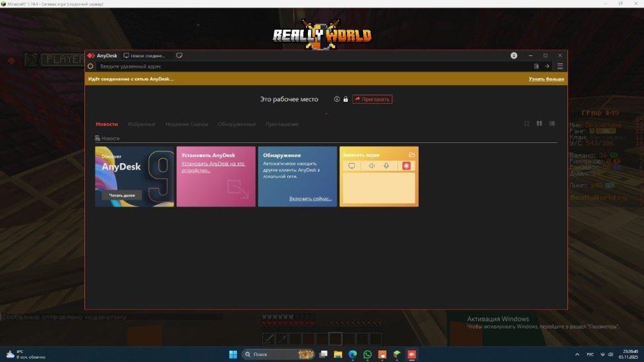Open the AnyDesk hamburger menu
The image size is (644, 362).
560,66
